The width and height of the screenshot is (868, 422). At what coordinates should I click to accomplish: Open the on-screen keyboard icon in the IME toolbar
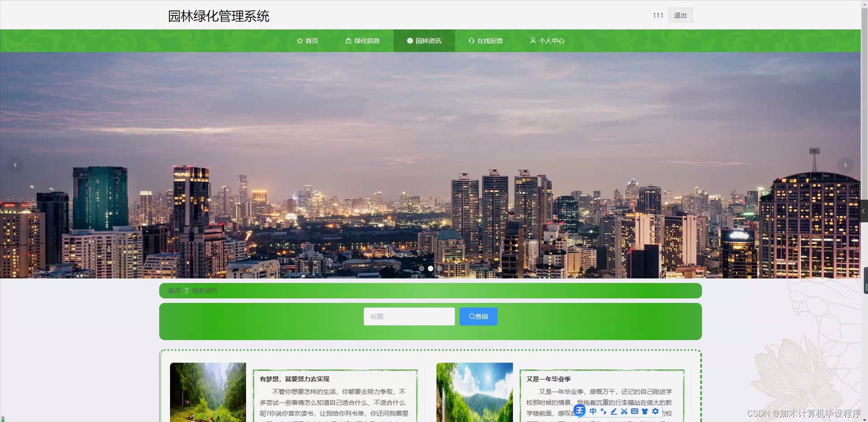point(634,411)
